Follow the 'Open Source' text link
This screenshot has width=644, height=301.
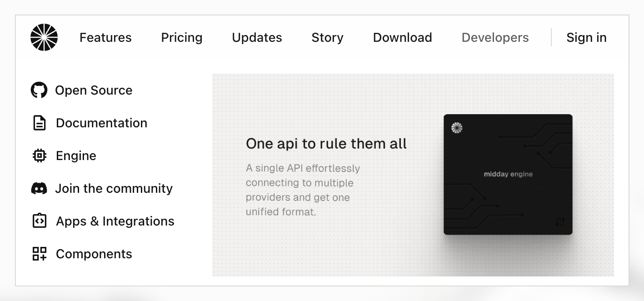(94, 90)
